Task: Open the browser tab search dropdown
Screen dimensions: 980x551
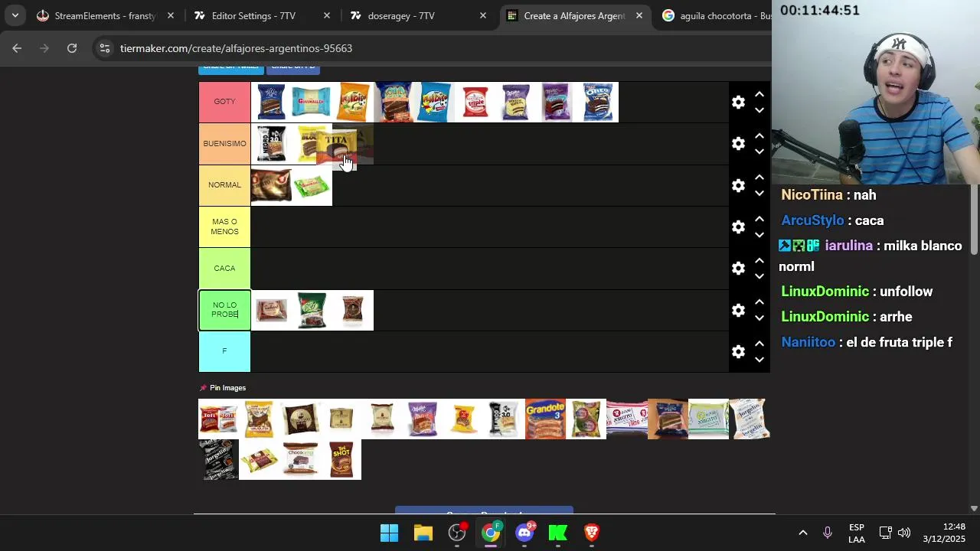Action: pyautogui.click(x=15, y=15)
